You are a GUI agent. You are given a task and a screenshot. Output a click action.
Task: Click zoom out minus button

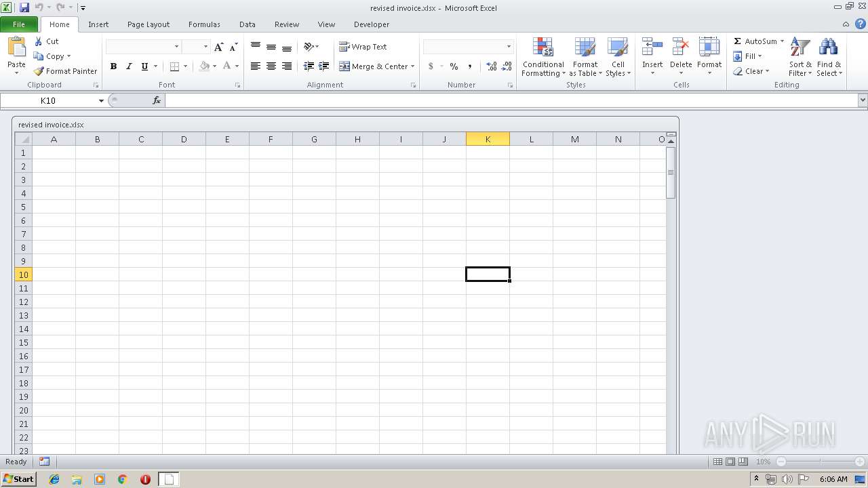[781, 462]
